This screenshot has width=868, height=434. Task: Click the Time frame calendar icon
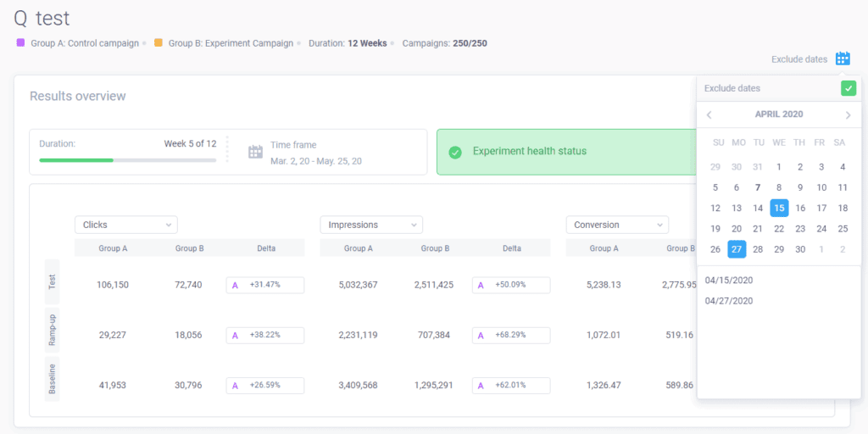pyautogui.click(x=255, y=152)
